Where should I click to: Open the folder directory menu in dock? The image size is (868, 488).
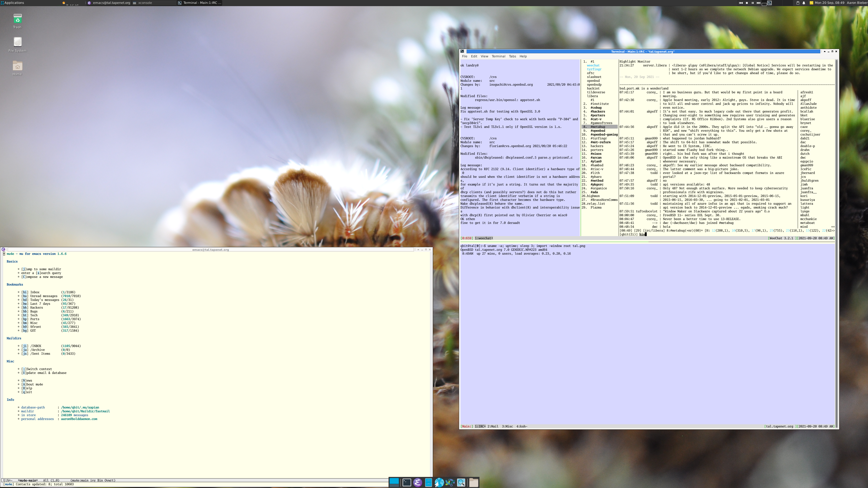[473, 482]
